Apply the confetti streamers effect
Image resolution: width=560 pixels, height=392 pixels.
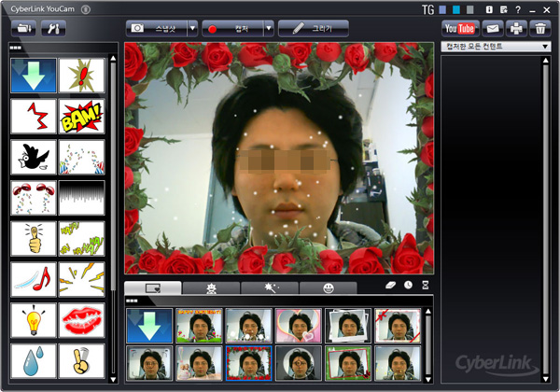(82, 157)
